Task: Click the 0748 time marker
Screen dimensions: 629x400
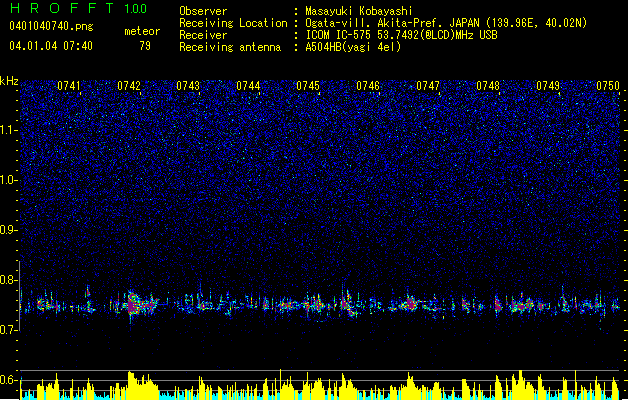Action: 488,86
